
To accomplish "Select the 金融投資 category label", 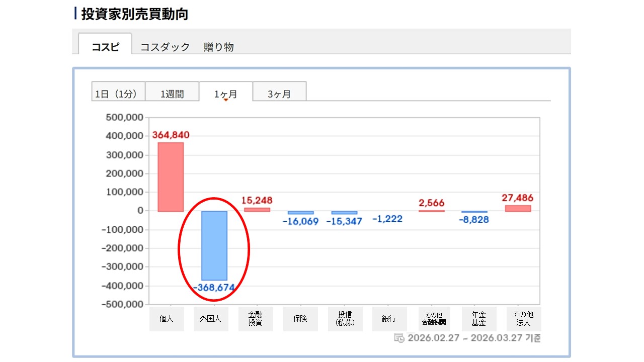I will click(256, 319).
